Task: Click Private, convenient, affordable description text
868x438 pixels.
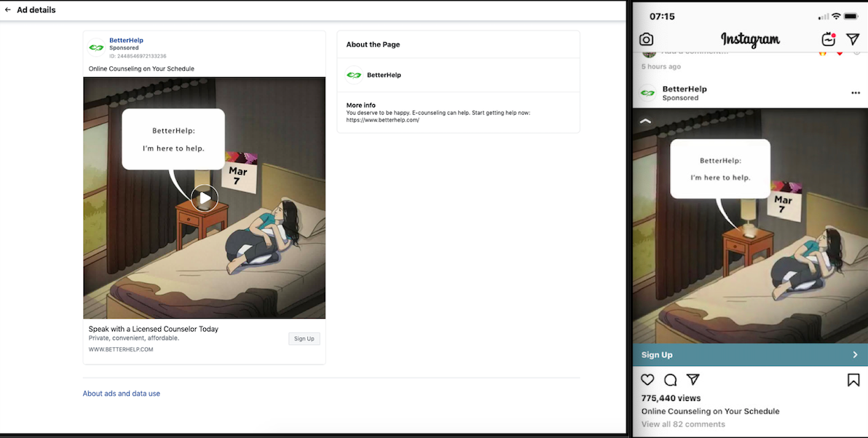Action: (134, 338)
